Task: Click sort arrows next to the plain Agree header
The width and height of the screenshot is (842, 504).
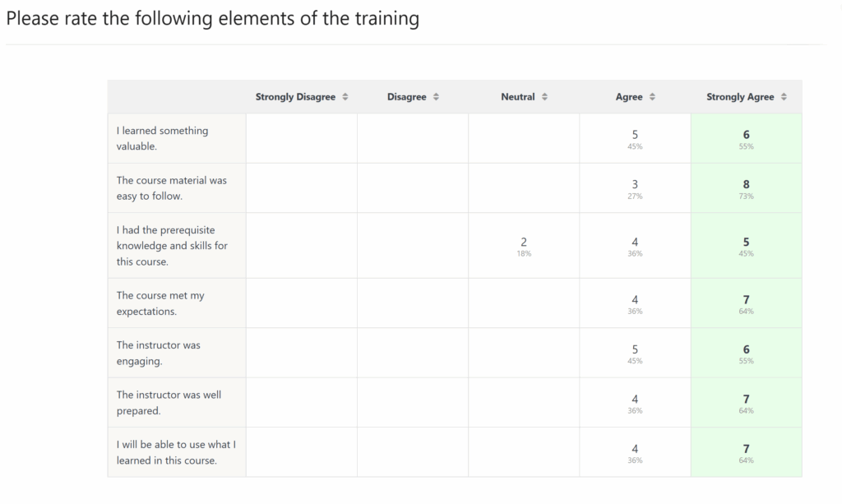Action: pyautogui.click(x=652, y=97)
